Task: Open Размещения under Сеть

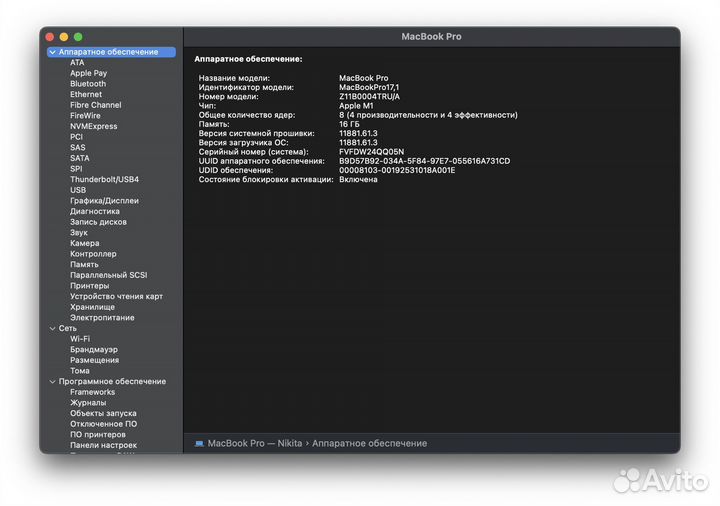Action: coord(94,360)
